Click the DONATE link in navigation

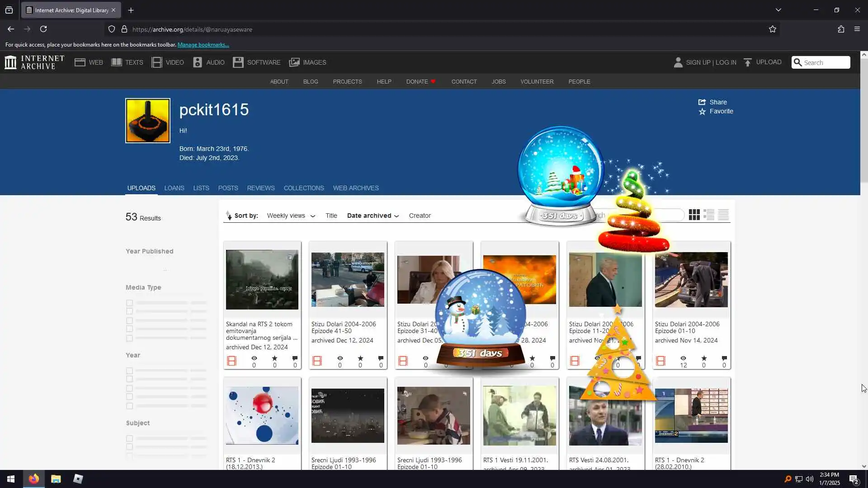tap(417, 82)
